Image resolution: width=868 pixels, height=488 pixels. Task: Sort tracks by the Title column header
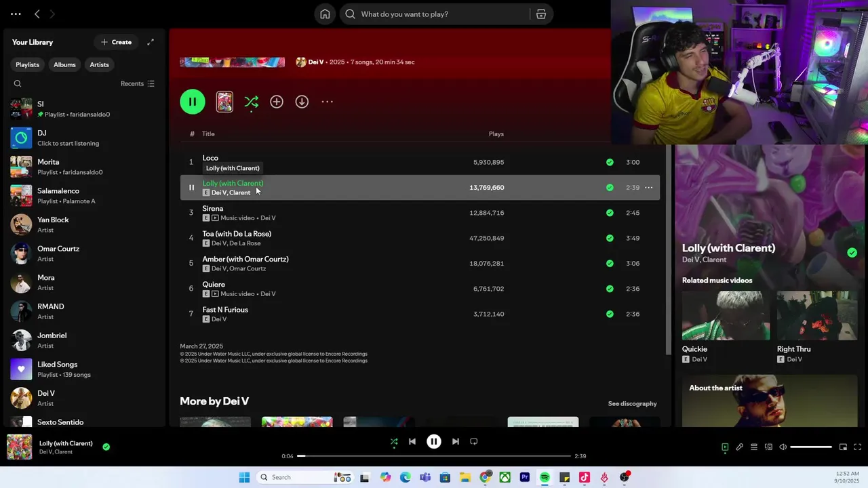tap(208, 134)
